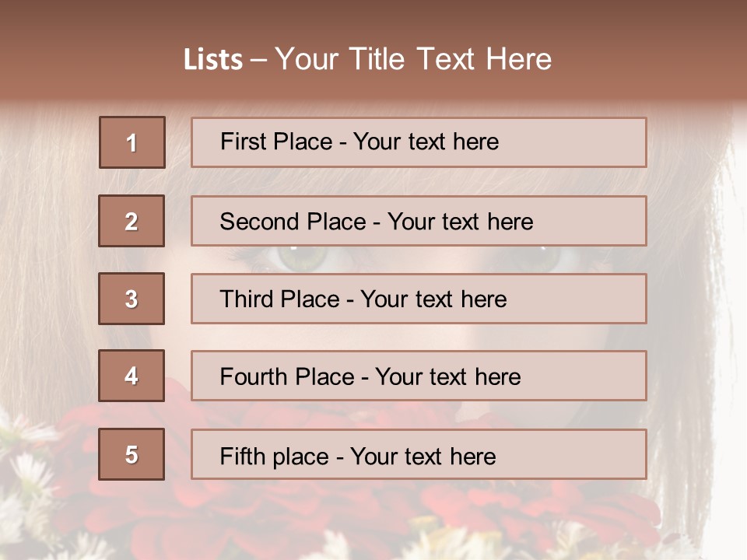Click the number 5 box

coord(132,454)
